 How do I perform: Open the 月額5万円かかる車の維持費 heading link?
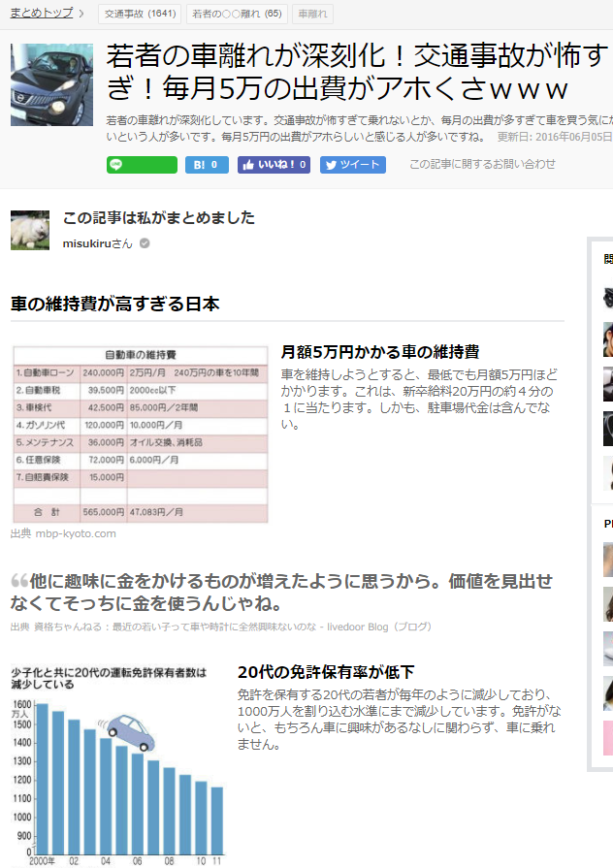380,352
